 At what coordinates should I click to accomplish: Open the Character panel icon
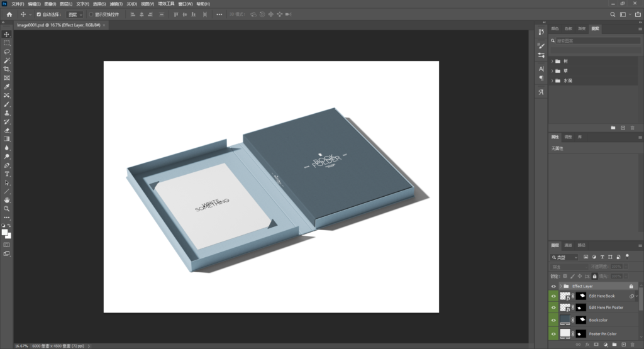541,69
